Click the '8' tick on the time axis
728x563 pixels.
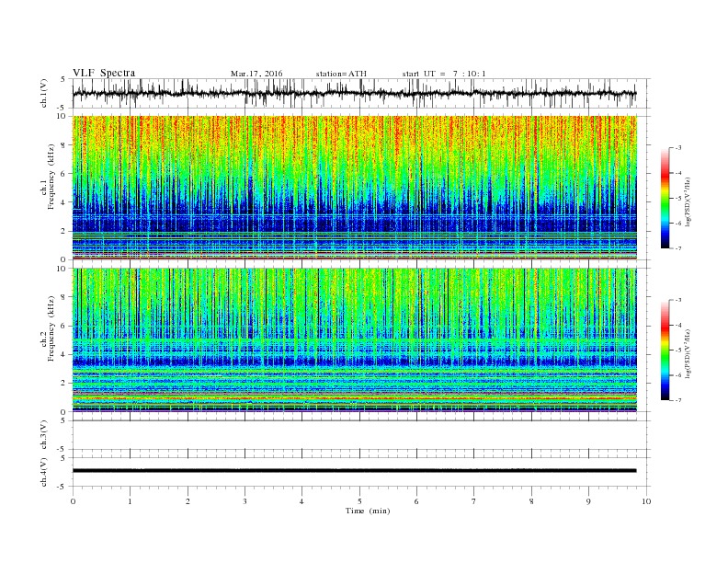point(531,501)
